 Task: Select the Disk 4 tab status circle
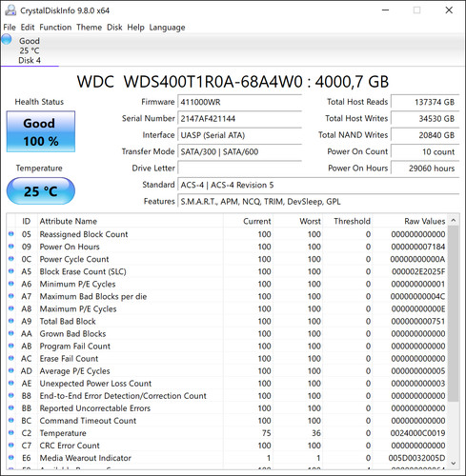pyautogui.click(x=7, y=40)
